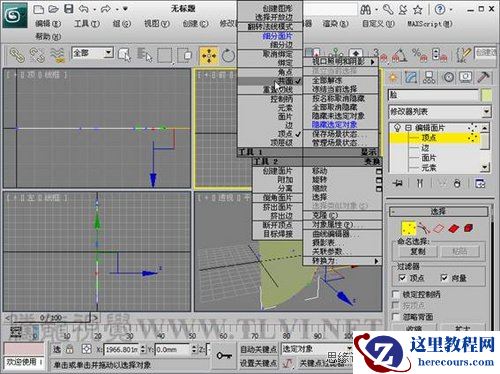Choose the Rectangular Selection Region tool

pos(165,55)
